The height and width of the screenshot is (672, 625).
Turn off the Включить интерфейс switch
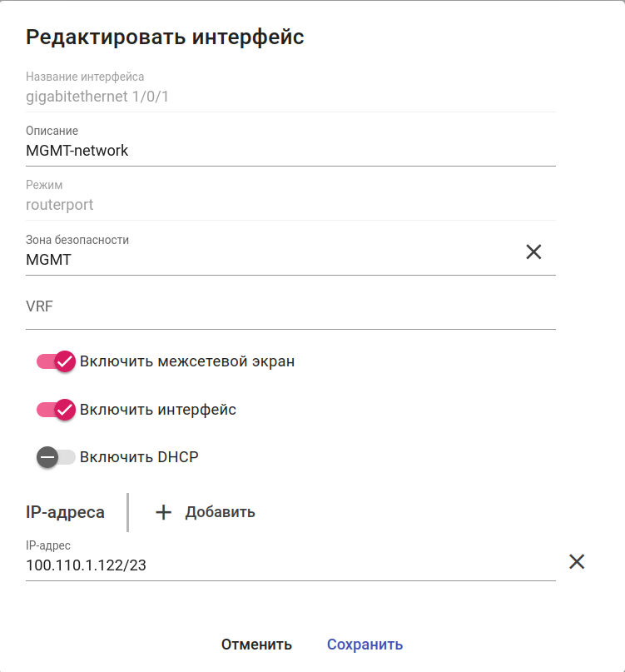point(57,410)
